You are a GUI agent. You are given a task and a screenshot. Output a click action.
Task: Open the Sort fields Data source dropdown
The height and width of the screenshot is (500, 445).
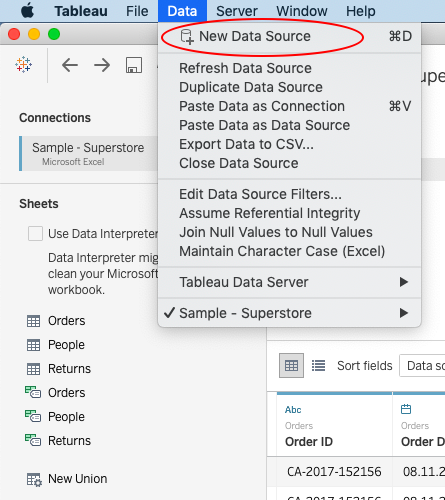tap(422, 366)
